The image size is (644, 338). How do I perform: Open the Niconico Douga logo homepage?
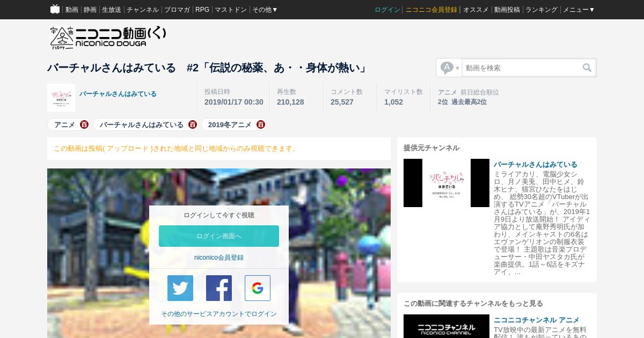[x=108, y=38]
